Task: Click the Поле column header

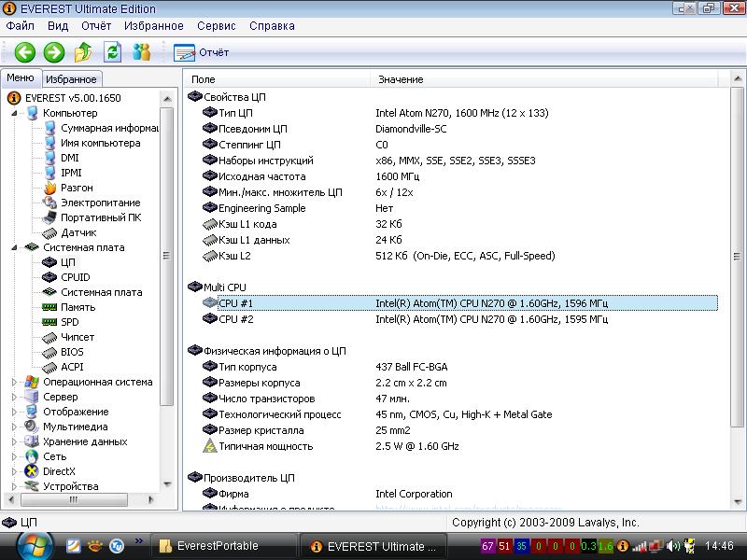Action: pos(277,79)
